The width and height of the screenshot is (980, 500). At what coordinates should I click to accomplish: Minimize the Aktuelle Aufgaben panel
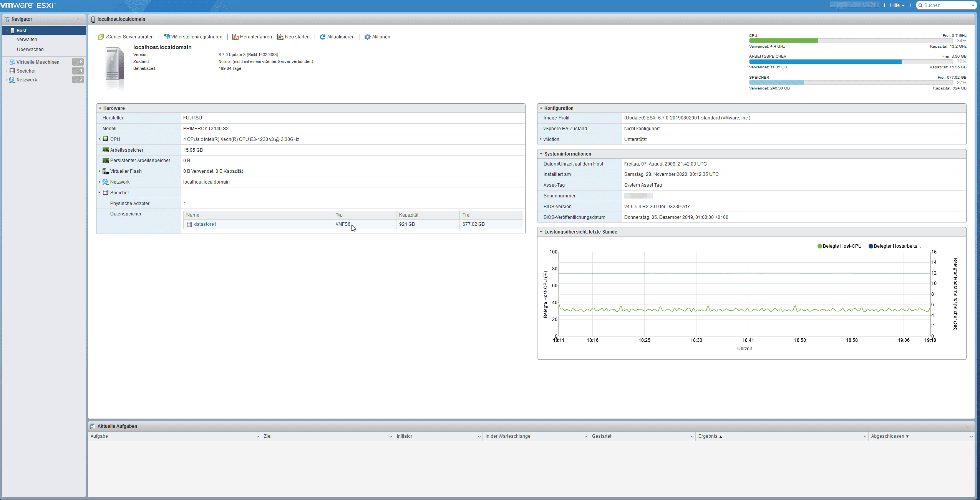(x=968, y=426)
